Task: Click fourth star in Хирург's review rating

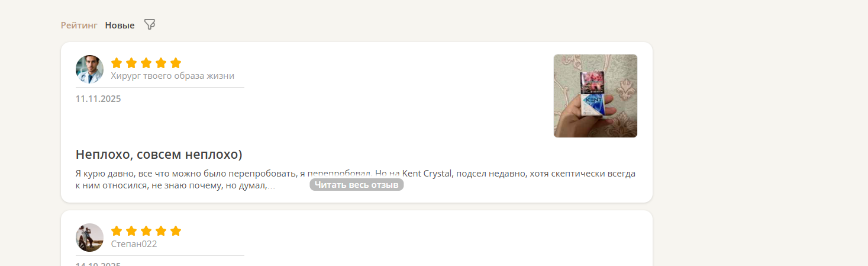Action: 161,63
